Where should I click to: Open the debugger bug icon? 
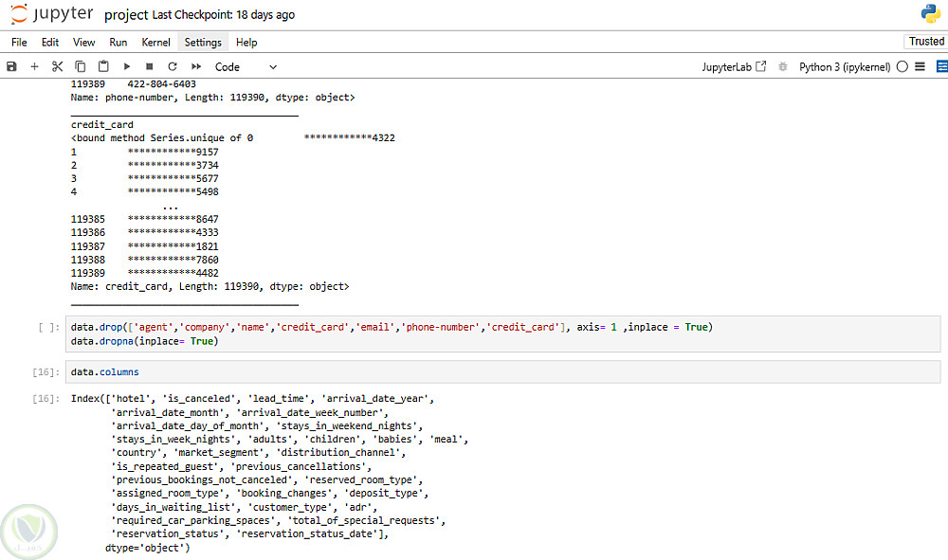click(783, 67)
